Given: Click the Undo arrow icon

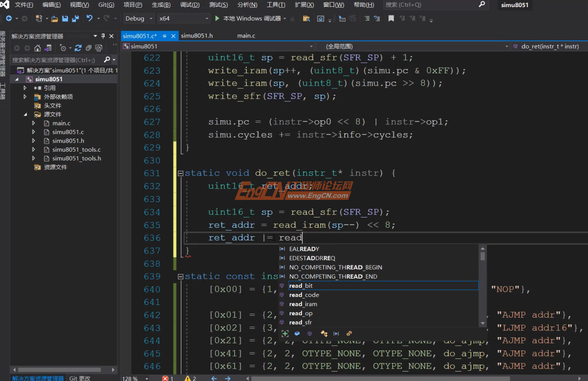Looking at the screenshot, I should pos(90,18).
